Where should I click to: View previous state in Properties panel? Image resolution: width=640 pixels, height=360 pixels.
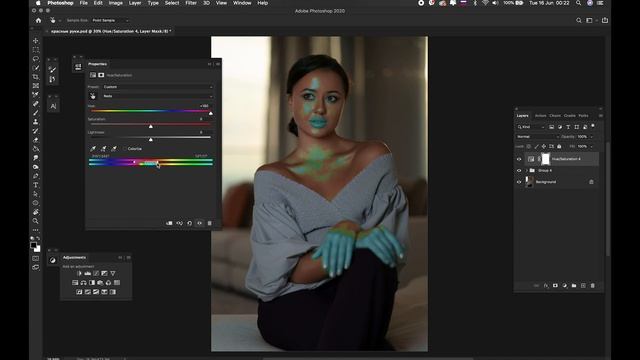[x=180, y=223]
